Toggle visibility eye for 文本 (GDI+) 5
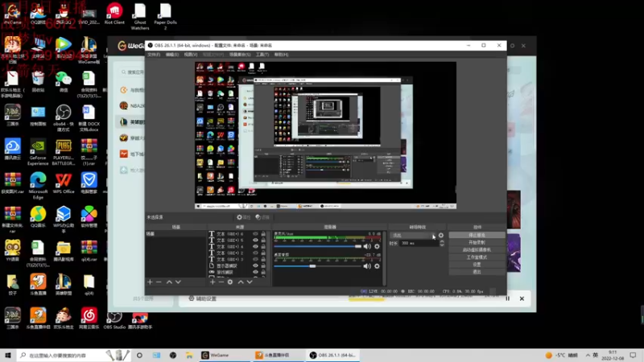The image size is (644, 362). (255, 240)
